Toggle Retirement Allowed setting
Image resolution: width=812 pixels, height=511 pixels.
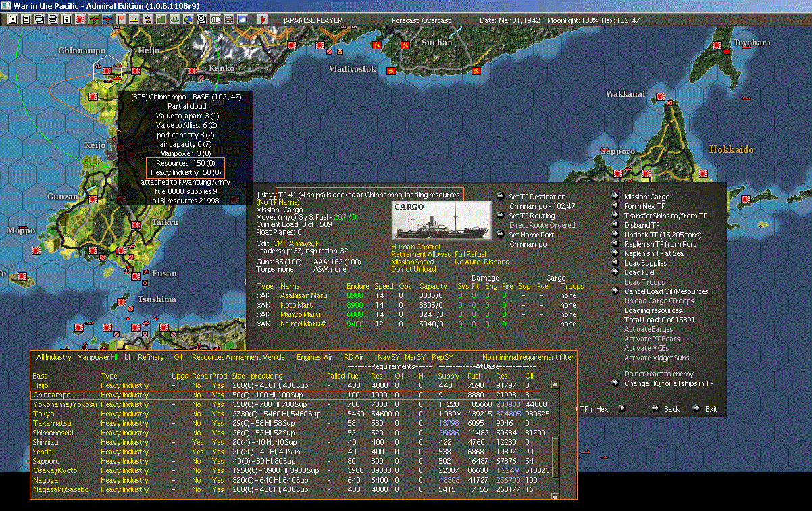(x=420, y=254)
